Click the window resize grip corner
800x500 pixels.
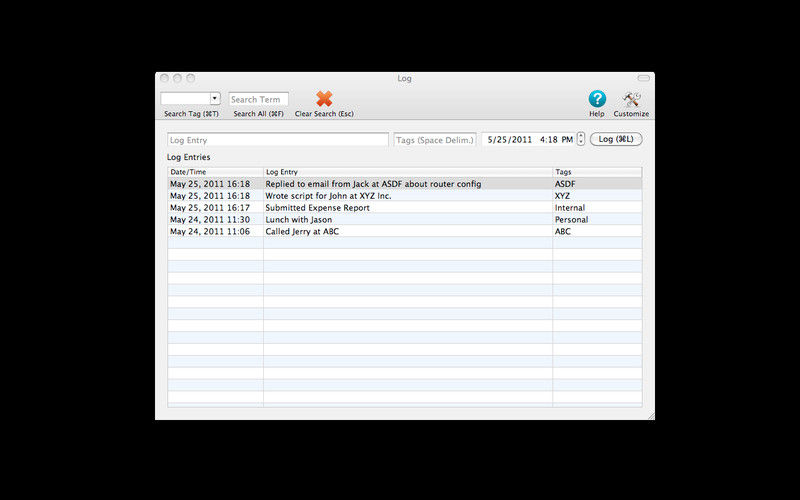click(651, 416)
